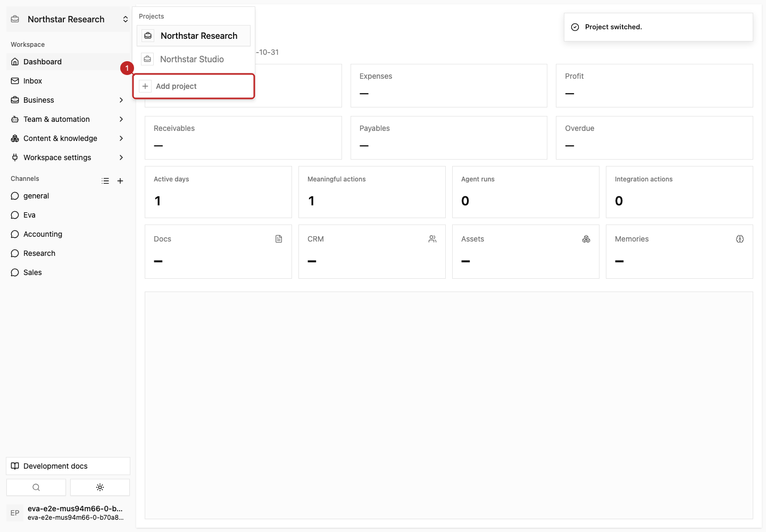
Task: Add a new channel with plus icon
Action: point(120,181)
